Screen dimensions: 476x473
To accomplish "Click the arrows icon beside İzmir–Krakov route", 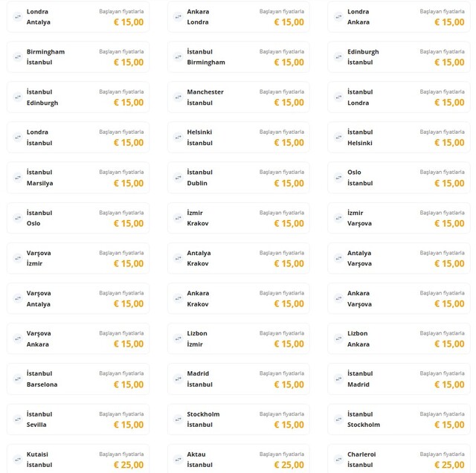I will click(178, 218).
